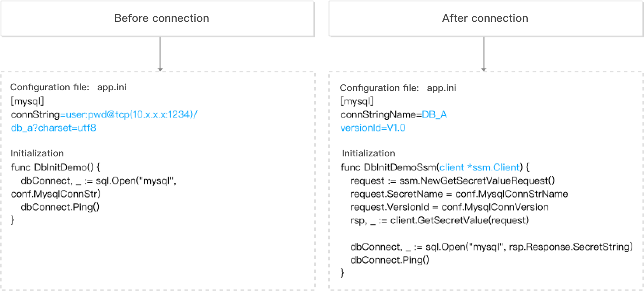Click the blue versionId=V1.0 line
644x291 pixels.
(373, 128)
